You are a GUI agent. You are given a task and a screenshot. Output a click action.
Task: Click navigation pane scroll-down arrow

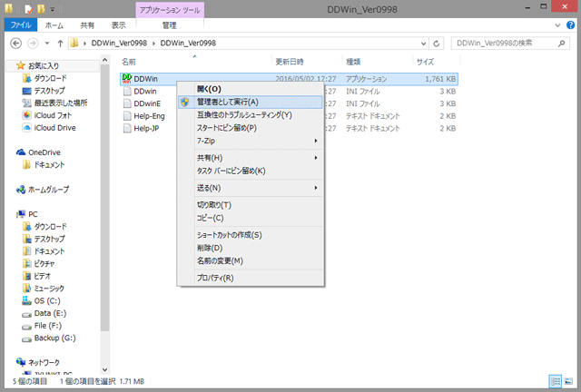pyautogui.click(x=105, y=369)
